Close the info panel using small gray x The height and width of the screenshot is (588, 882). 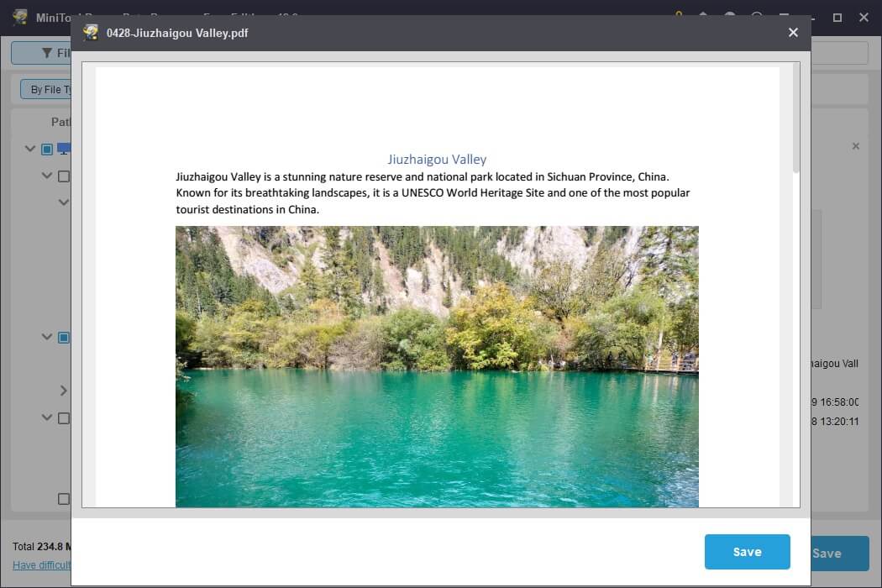pos(856,146)
